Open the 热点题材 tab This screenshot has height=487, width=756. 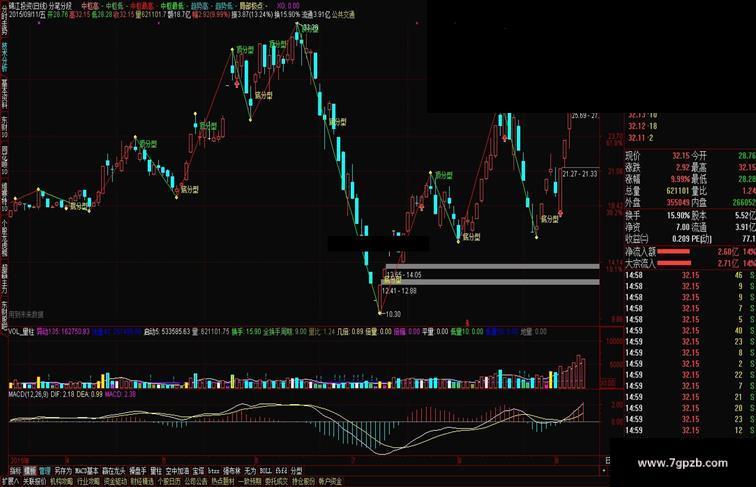pyautogui.click(x=223, y=481)
